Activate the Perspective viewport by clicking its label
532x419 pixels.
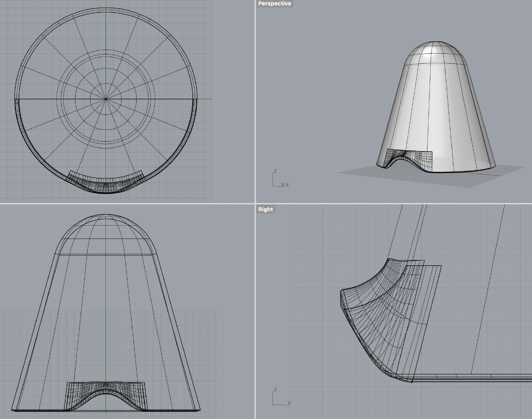click(x=275, y=4)
